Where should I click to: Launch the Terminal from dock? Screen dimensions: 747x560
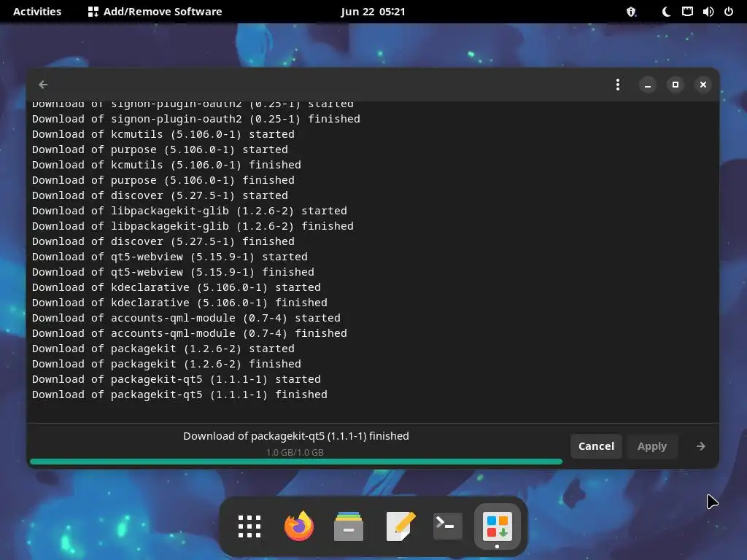click(x=447, y=526)
